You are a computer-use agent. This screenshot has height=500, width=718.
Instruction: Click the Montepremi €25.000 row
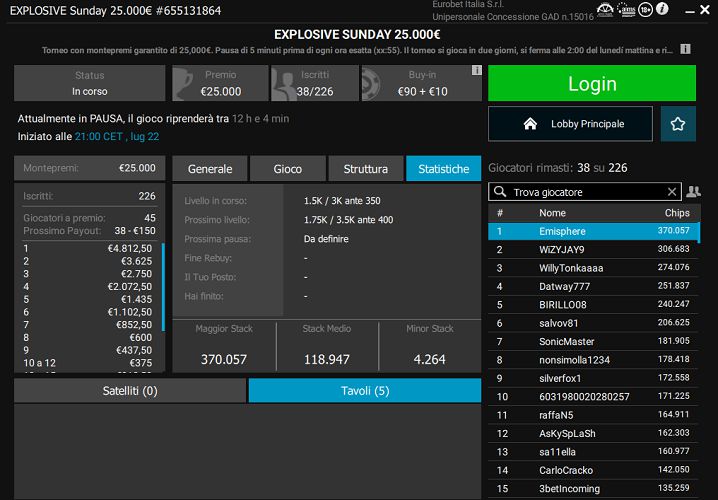(x=89, y=168)
